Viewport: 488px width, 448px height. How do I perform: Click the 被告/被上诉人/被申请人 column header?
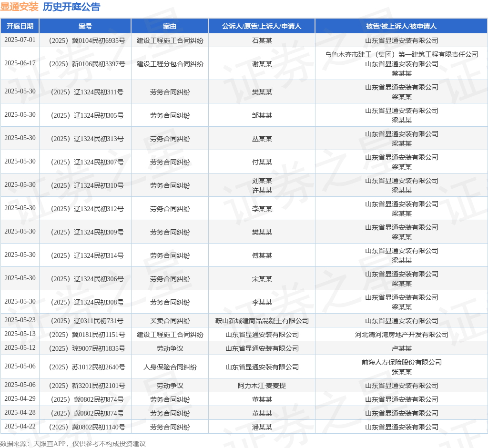[x=401, y=26]
